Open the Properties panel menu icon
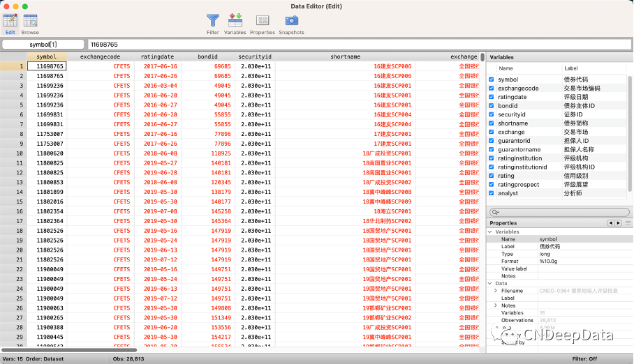 pos(628,223)
